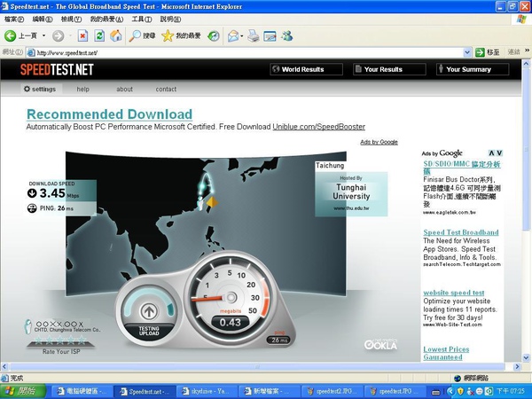This screenshot has width=532, height=399.
Task: Switch to speedtest2.JPG taskbar window
Action: pyautogui.click(x=332, y=391)
